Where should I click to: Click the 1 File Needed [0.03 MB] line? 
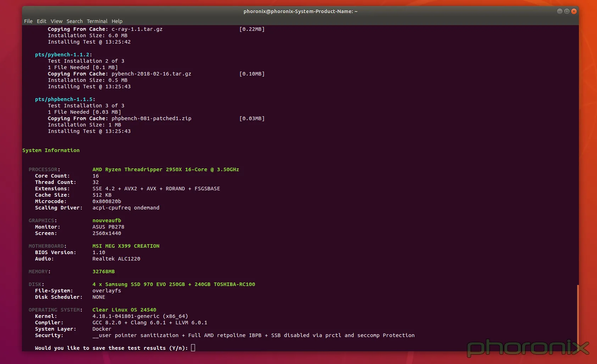(84, 112)
